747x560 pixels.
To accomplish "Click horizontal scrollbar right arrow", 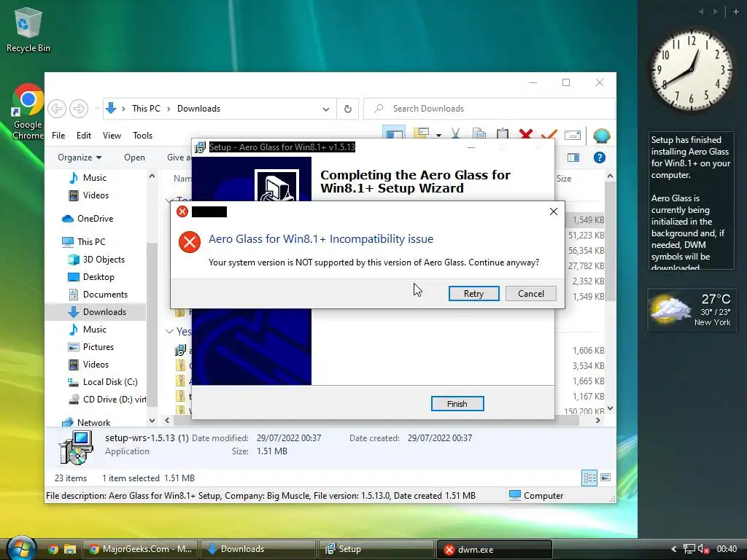I will [598, 421].
